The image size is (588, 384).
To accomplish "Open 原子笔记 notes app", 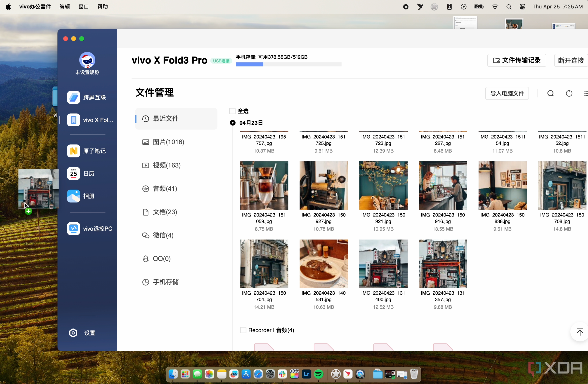I will pyautogui.click(x=87, y=151).
